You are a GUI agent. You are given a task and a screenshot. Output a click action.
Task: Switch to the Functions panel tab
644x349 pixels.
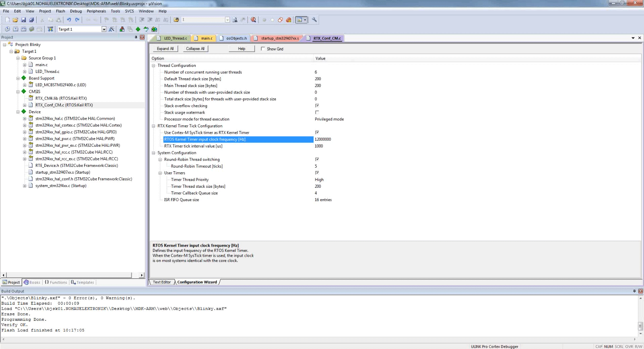click(x=56, y=283)
